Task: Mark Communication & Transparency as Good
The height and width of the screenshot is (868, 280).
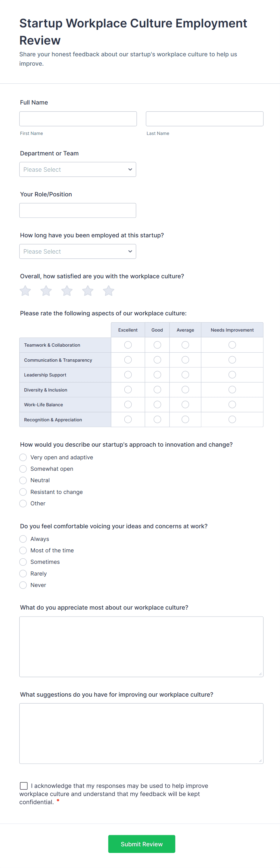Action: [157, 360]
